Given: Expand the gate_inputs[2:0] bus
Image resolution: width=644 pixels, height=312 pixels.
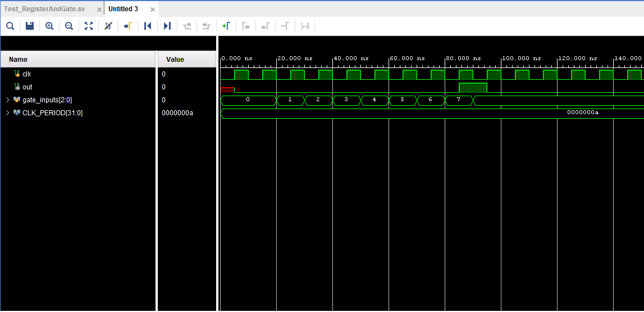Looking at the screenshot, I should pyautogui.click(x=7, y=100).
